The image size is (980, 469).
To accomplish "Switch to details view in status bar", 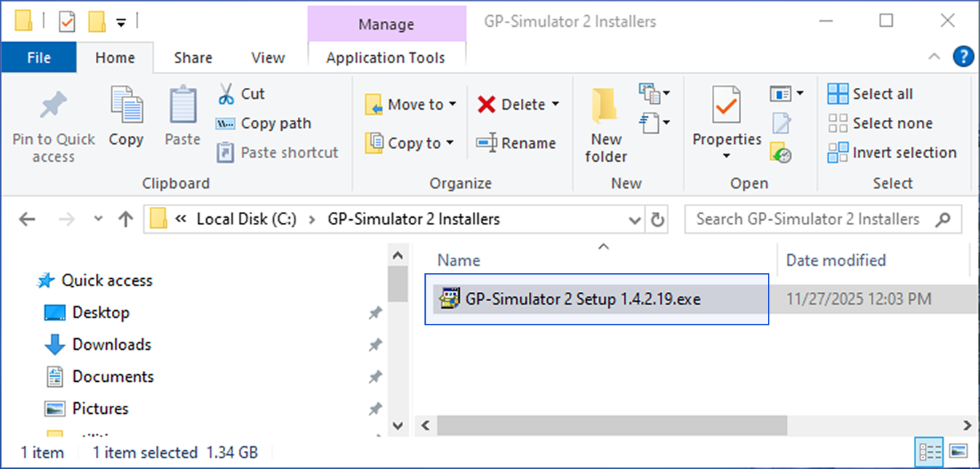I will 929,452.
